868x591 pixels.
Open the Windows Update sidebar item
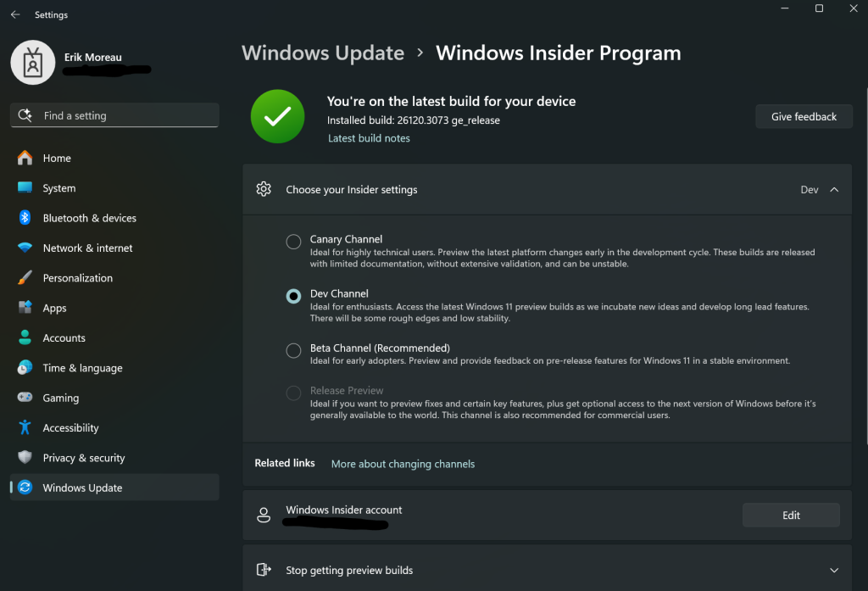click(x=82, y=488)
